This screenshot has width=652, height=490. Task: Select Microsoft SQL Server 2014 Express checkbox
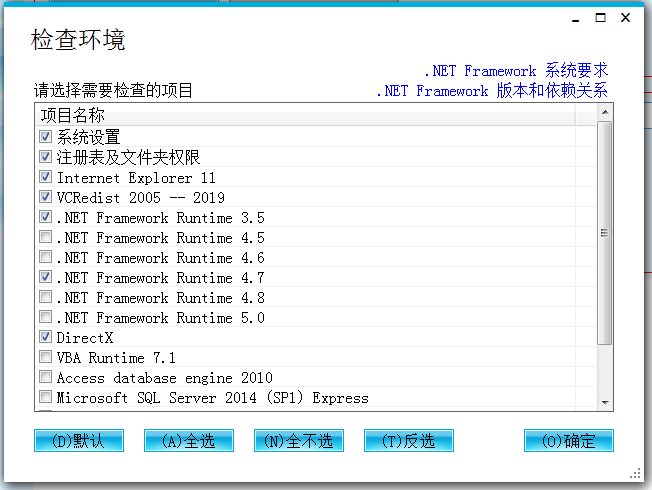pos(45,397)
